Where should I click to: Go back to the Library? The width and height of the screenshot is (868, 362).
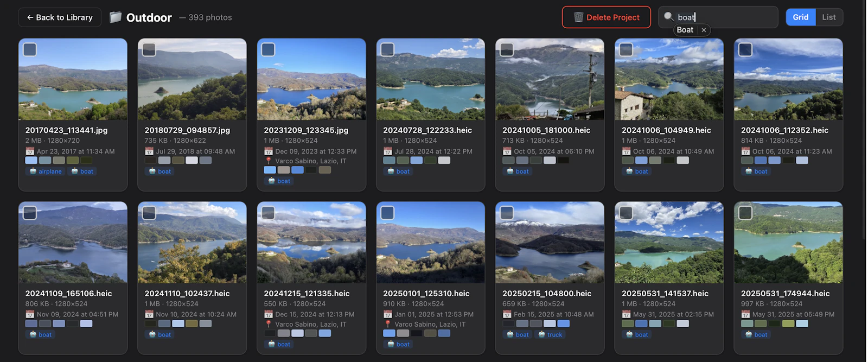60,17
